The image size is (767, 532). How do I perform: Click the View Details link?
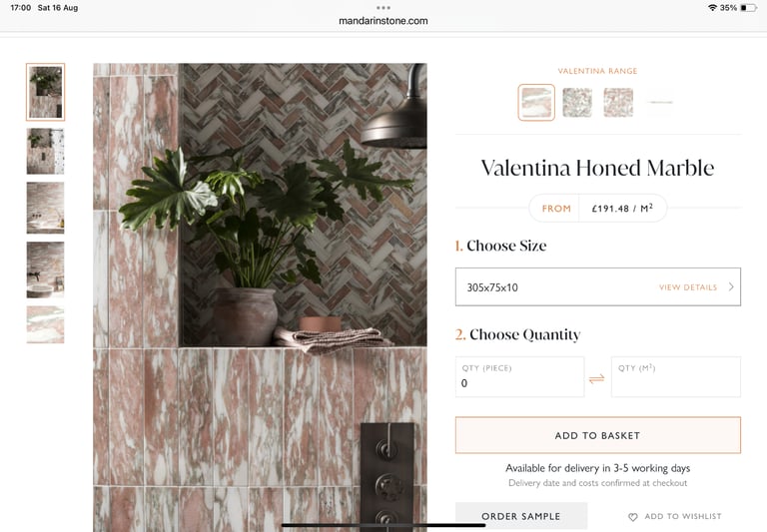pos(688,287)
